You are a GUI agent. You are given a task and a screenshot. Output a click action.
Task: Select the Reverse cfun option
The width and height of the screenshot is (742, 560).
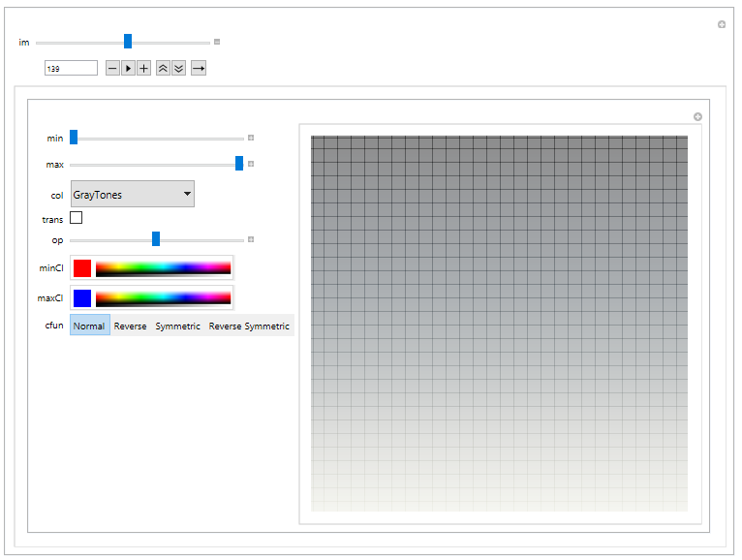pos(130,326)
